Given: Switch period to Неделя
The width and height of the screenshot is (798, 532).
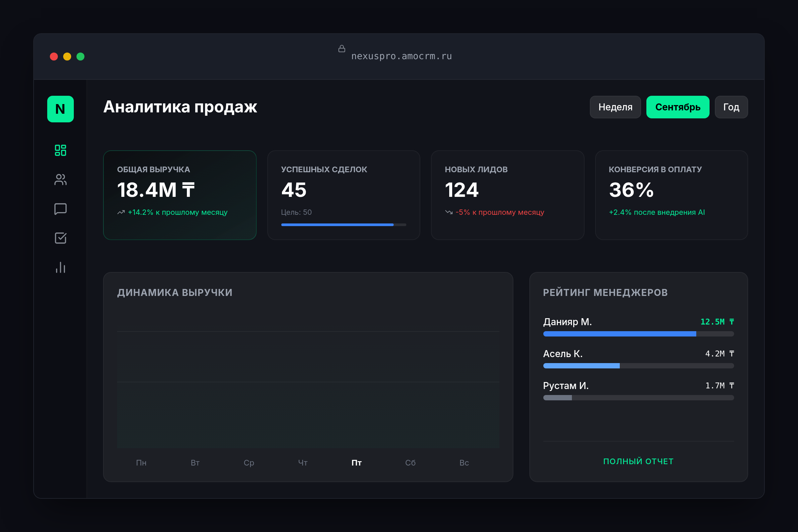Looking at the screenshot, I should tap(615, 107).
